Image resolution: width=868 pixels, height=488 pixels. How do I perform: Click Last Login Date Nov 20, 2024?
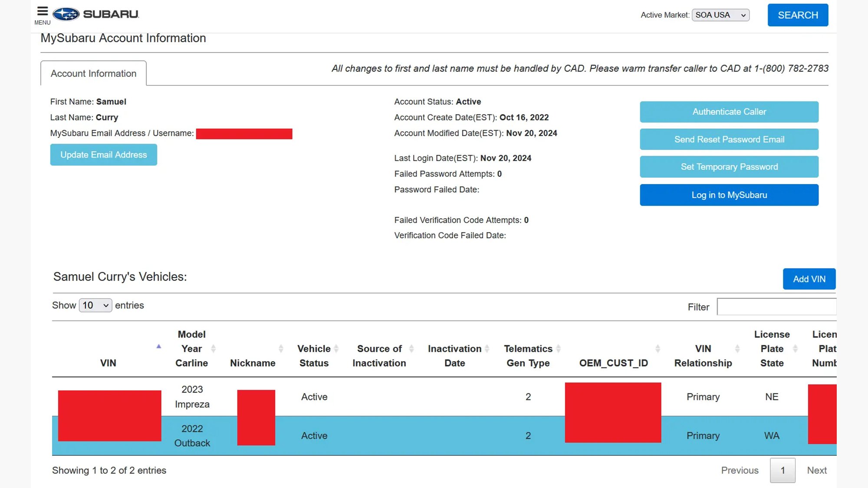tap(463, 158)
